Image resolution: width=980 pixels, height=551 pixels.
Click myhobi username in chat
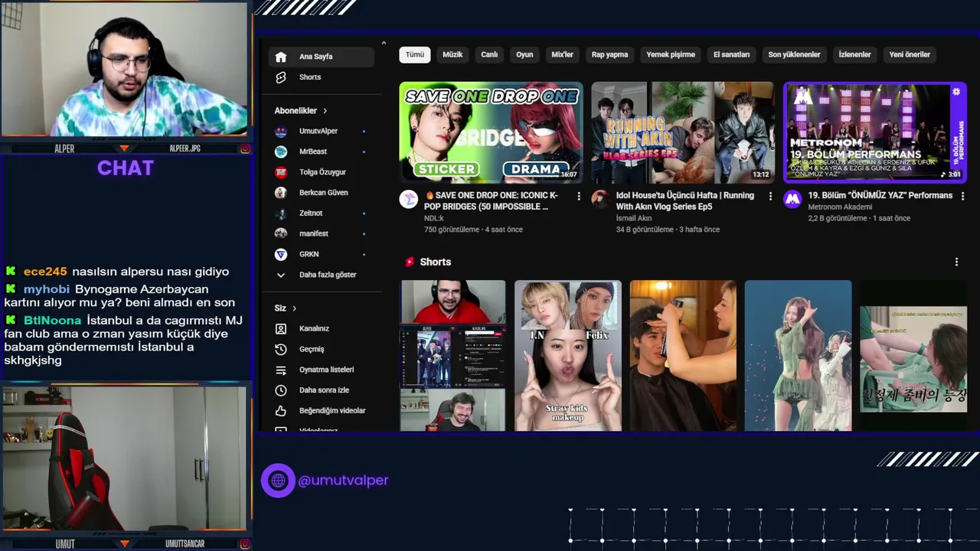[x=47, y=289]
